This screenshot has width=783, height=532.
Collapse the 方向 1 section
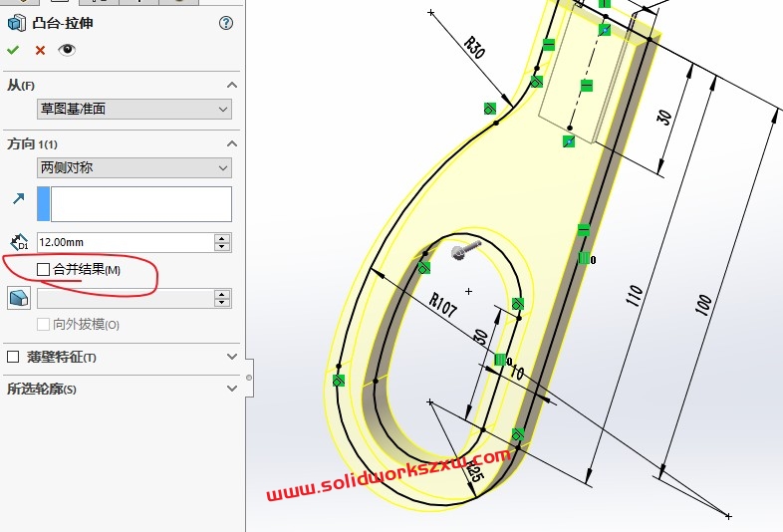pyautogui.click(x=232, y=143)
